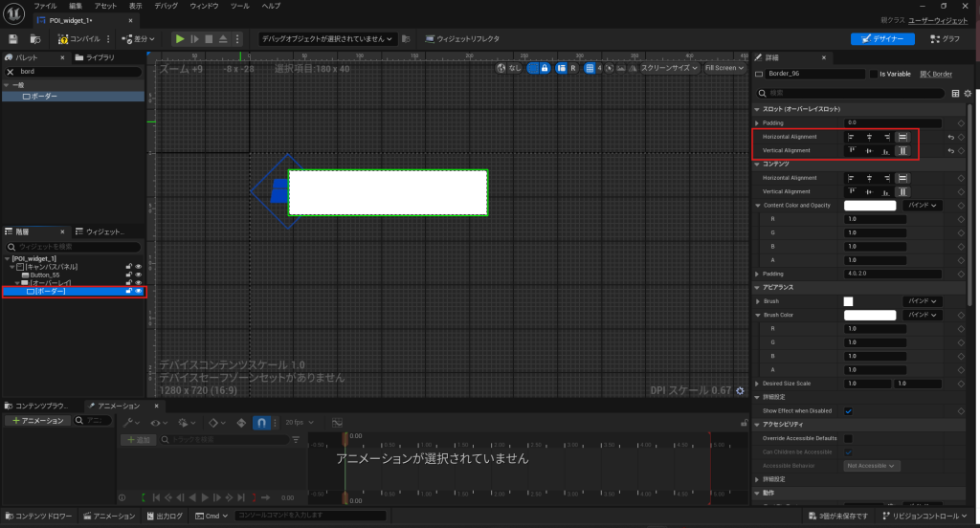Click the curve editor icon in animation toolbar
The height and width of the screenshot is (528, 980).
[337, 422]
